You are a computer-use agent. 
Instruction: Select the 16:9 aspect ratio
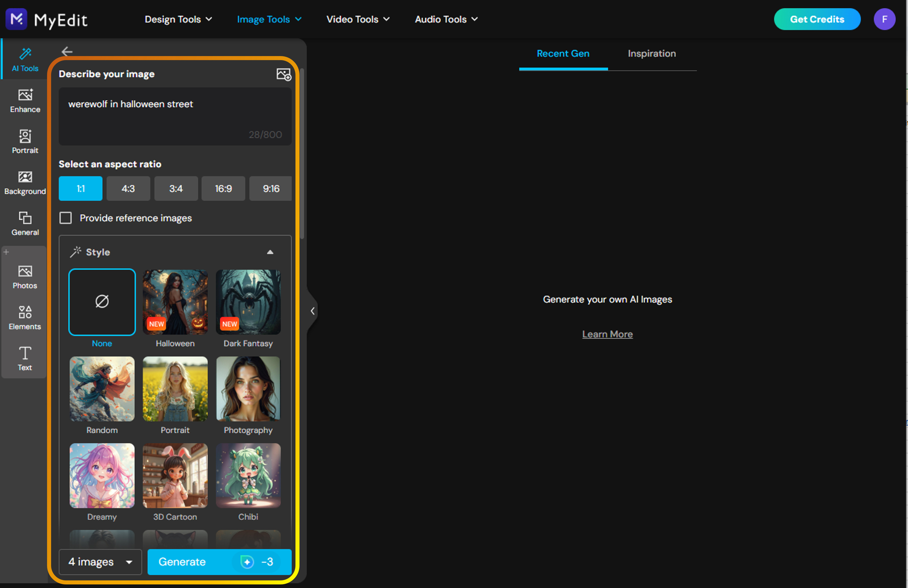(x=223, y=188)
